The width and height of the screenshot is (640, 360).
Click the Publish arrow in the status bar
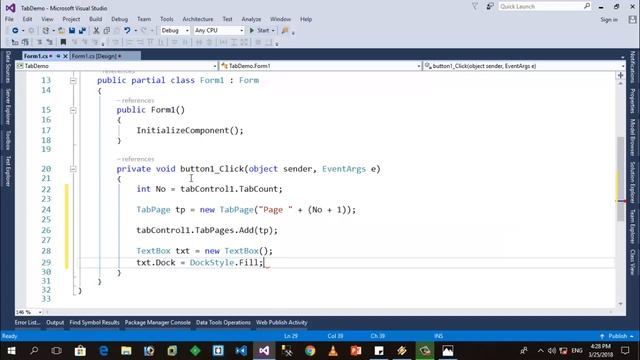pos(602,336)
